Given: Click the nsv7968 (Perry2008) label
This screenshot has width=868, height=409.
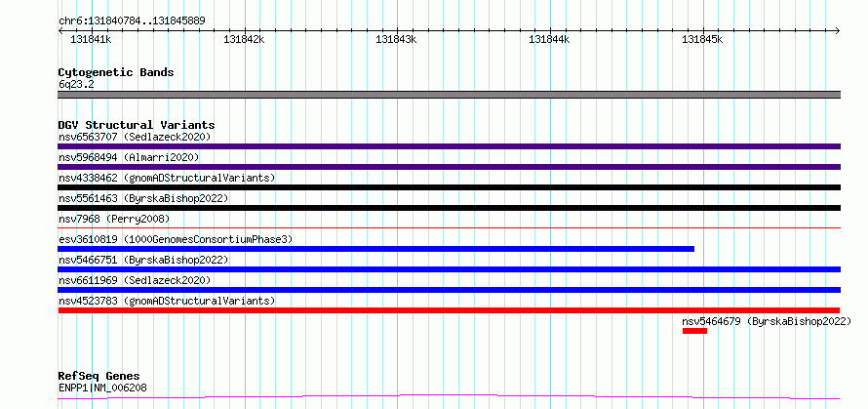Looking at the screenshot, I should 114,219.
